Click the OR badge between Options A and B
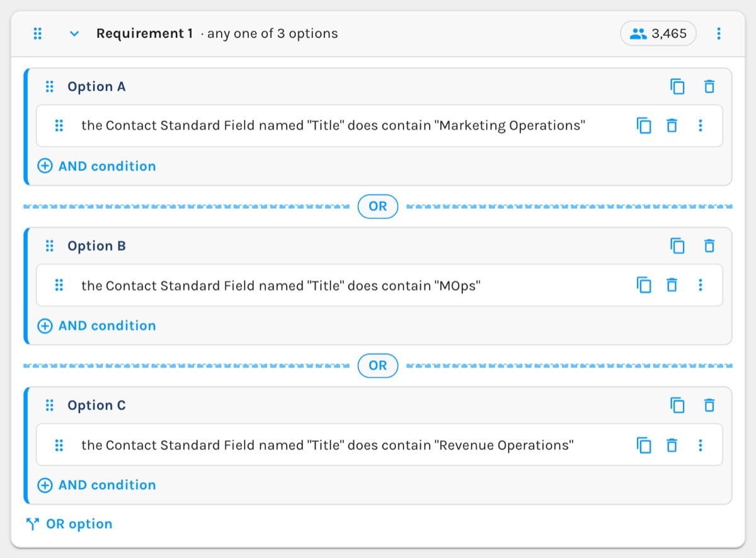756x558 pixels. [378, 206]
